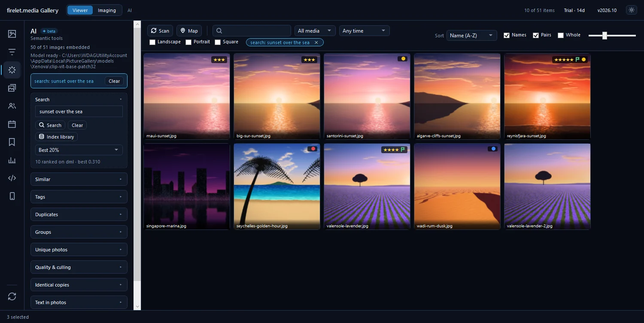This screenshot has width=644, height=323.
Task: Click the magnifier icon in the toolbar search box
Action: pos(219,31)
